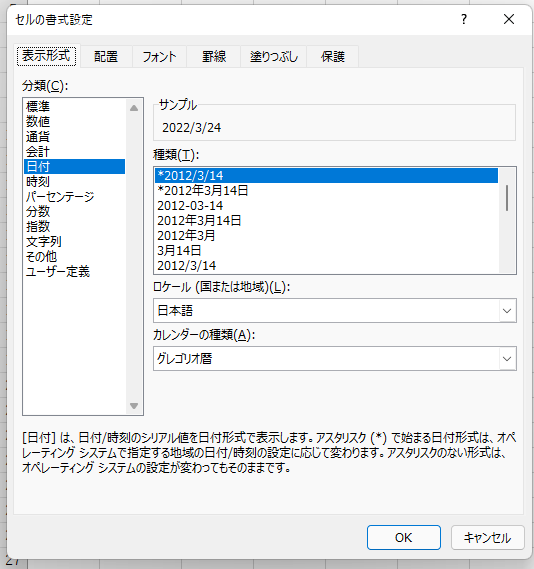Select the *2012年3月14日 format type
Screen dimensions: 534x569
326,191
